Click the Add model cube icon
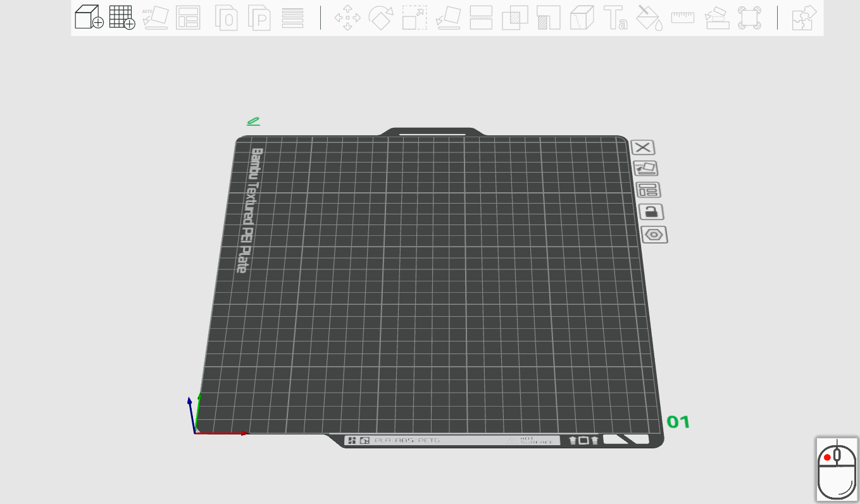The height and width of the screenshot is (504, 860). tap(89, 18)
